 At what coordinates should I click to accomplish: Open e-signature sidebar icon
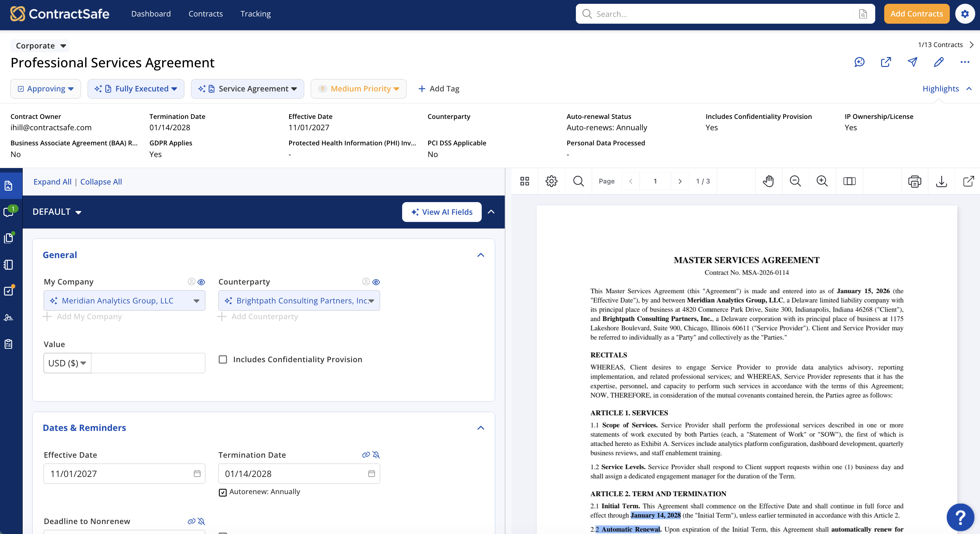click(x=8, y=318)
